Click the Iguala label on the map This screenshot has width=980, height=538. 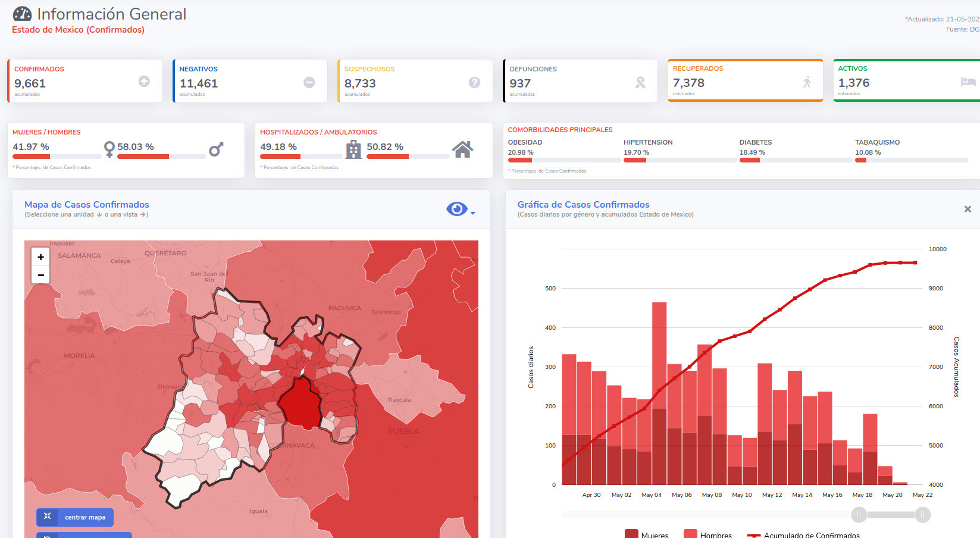tap(258, 511)
